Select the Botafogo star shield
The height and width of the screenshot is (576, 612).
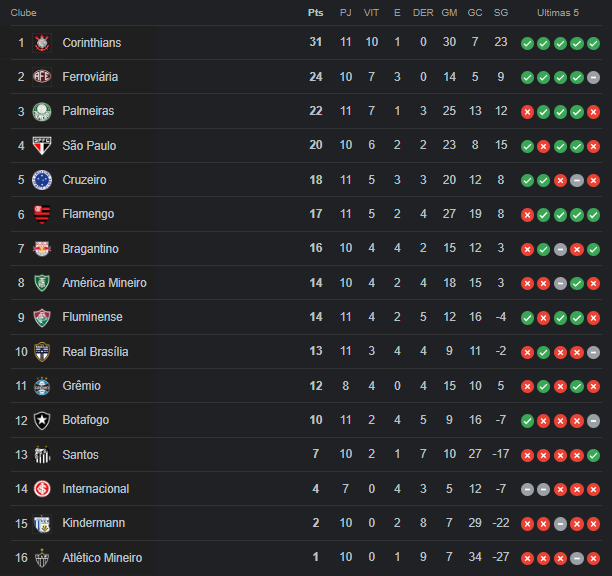pyautogui.click(x=42, y=420)
